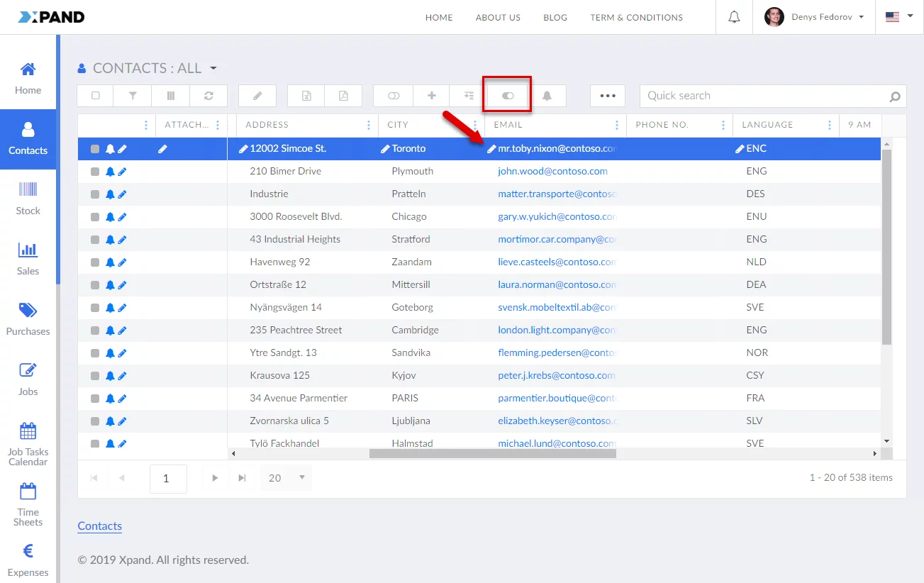Open the john.wood@contoso.com email link
Viewport: 924px width, 583px height.
pos(552,171)
